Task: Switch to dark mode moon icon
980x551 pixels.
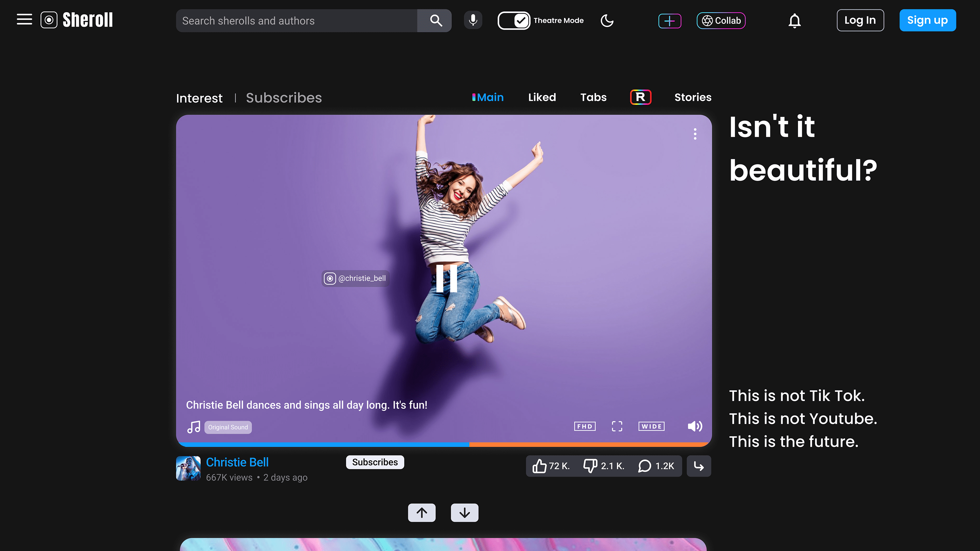Action: point(607,21)
